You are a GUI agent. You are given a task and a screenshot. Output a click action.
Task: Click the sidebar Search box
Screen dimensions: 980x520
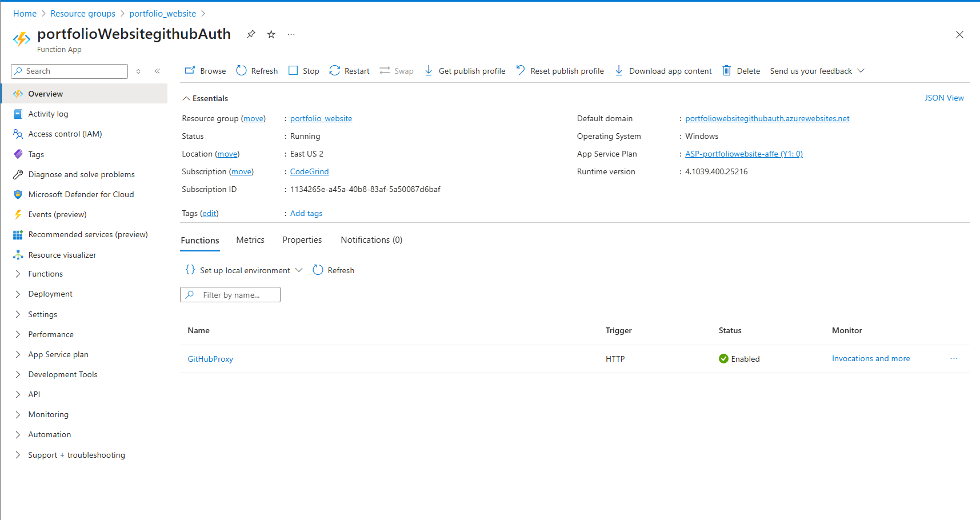point(69,71)
